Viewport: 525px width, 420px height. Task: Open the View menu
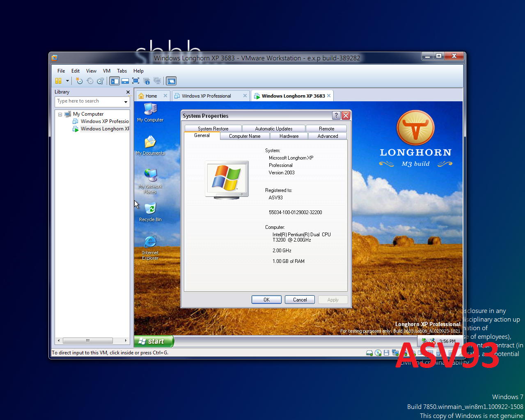point(91,71)
